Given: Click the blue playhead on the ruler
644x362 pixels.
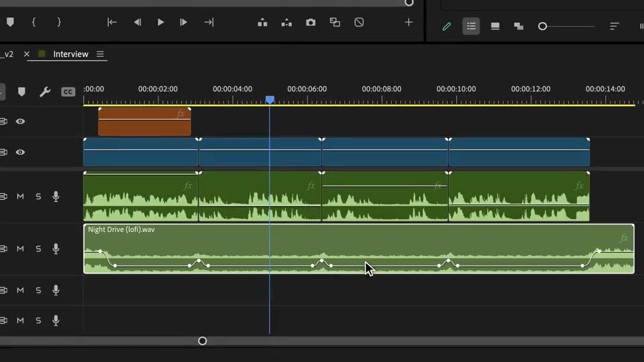Looking at the screenshot, I should [x=270, y=100].
